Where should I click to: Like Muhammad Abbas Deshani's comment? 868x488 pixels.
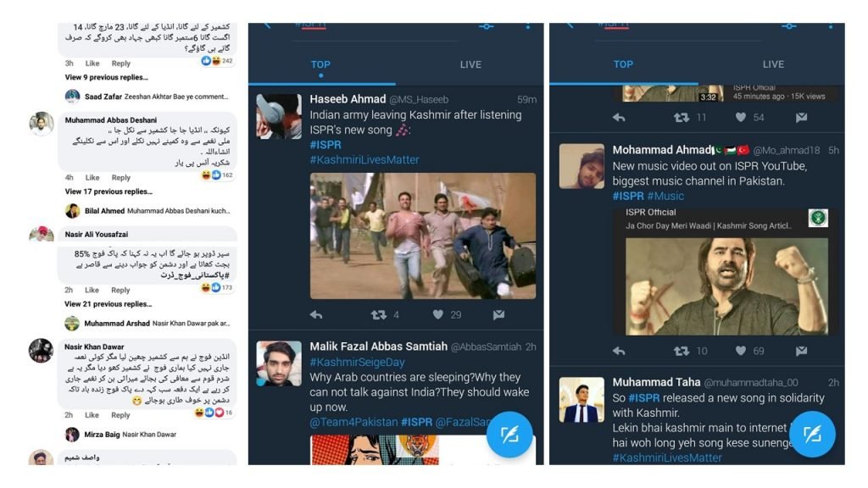click(92, 178)
